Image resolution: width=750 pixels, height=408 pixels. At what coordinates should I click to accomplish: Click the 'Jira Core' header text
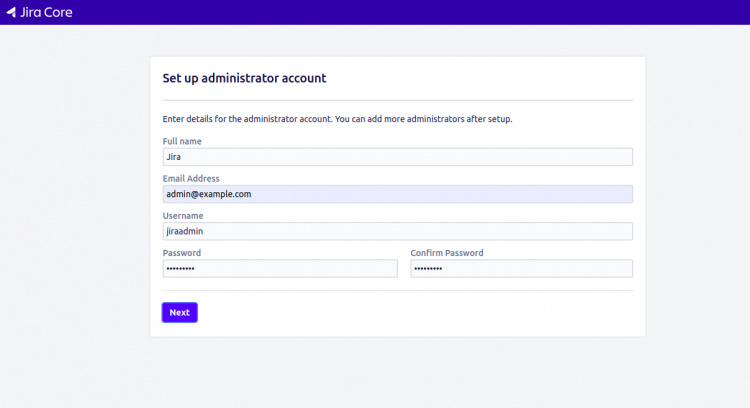pyautogui.click(x=46, y=13)
